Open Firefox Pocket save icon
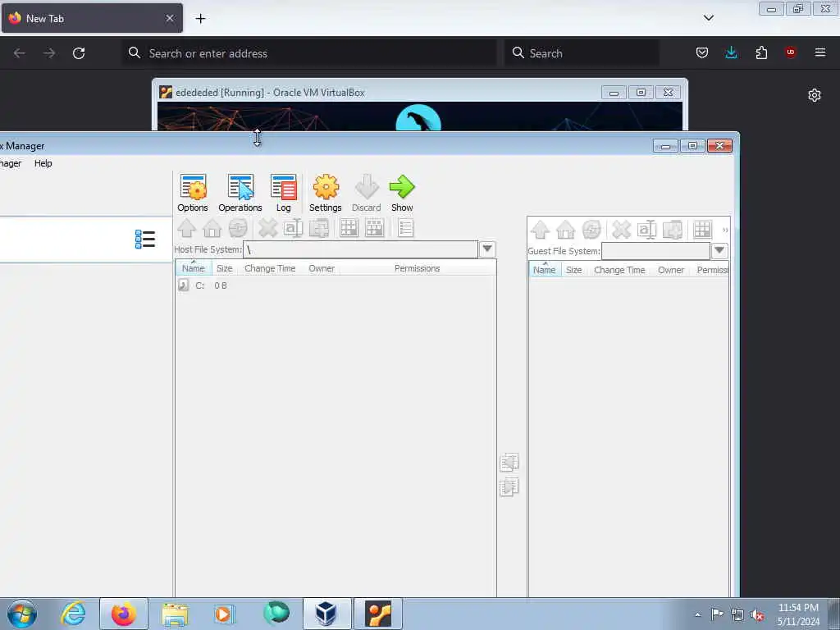 (x=702, y=52)
